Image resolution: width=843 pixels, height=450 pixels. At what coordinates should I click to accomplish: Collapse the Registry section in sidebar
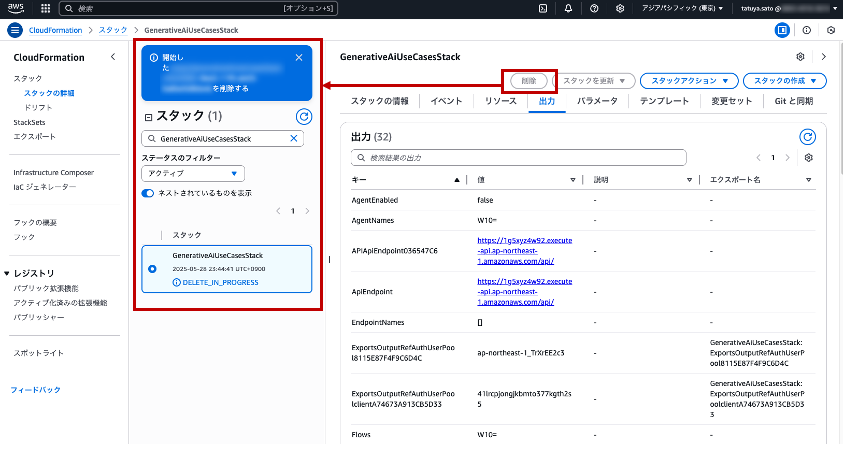pos(7,274)
